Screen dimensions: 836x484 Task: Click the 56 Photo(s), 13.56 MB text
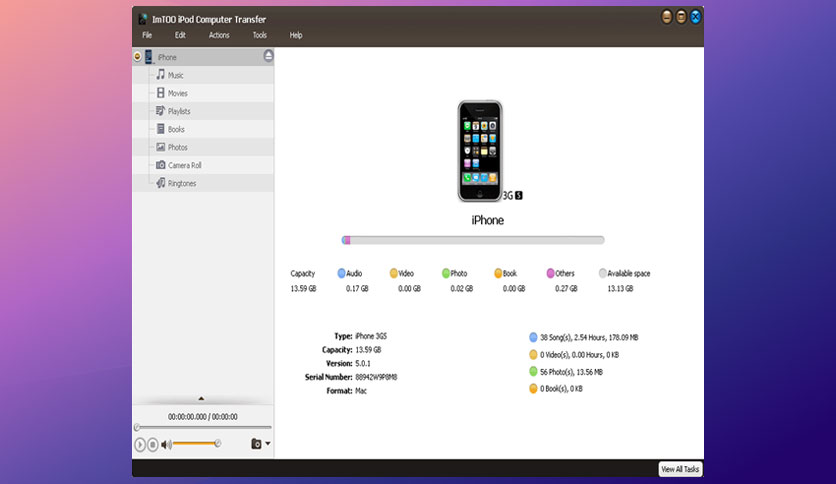pos(572,372)
